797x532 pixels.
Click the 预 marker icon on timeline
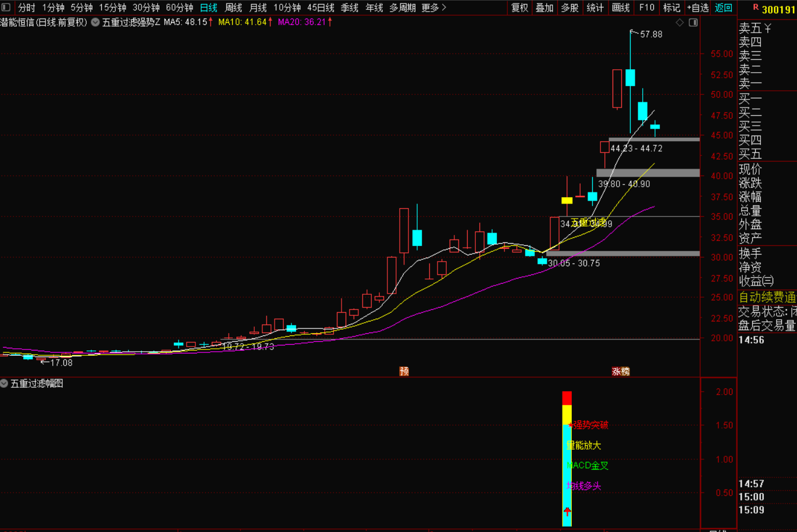coord(404,371)
